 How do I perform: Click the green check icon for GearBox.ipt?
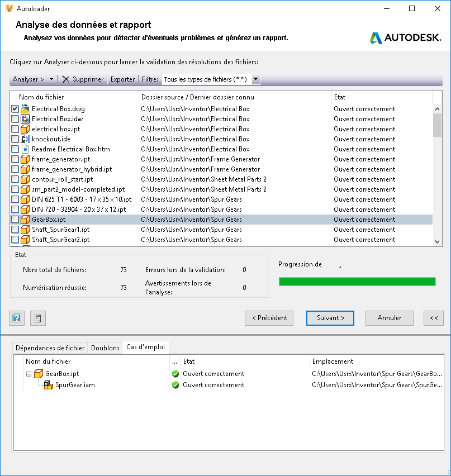(x=175, y=373)
